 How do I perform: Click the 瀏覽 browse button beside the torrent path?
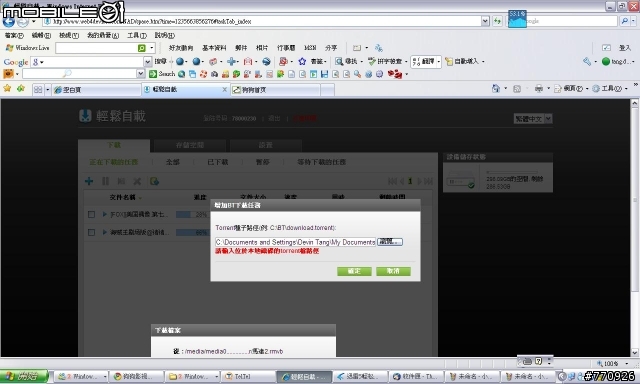(390, 242)
